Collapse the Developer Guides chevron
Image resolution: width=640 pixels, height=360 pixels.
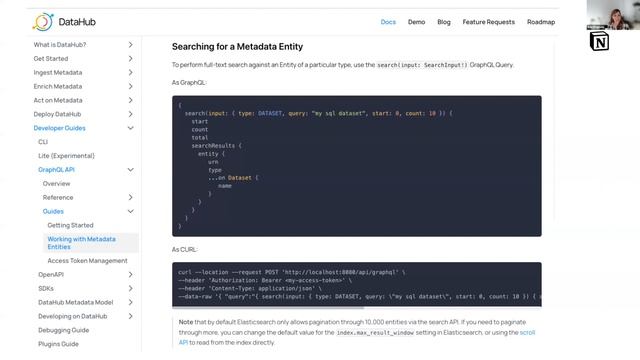(130, 128)
